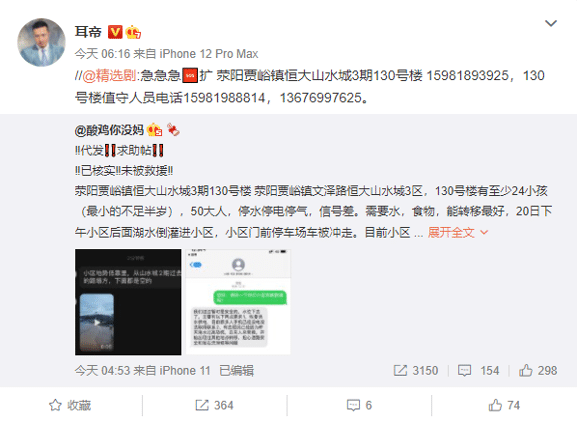
Task: Click the chevron after 展开全文
Action: coord(484,233)
